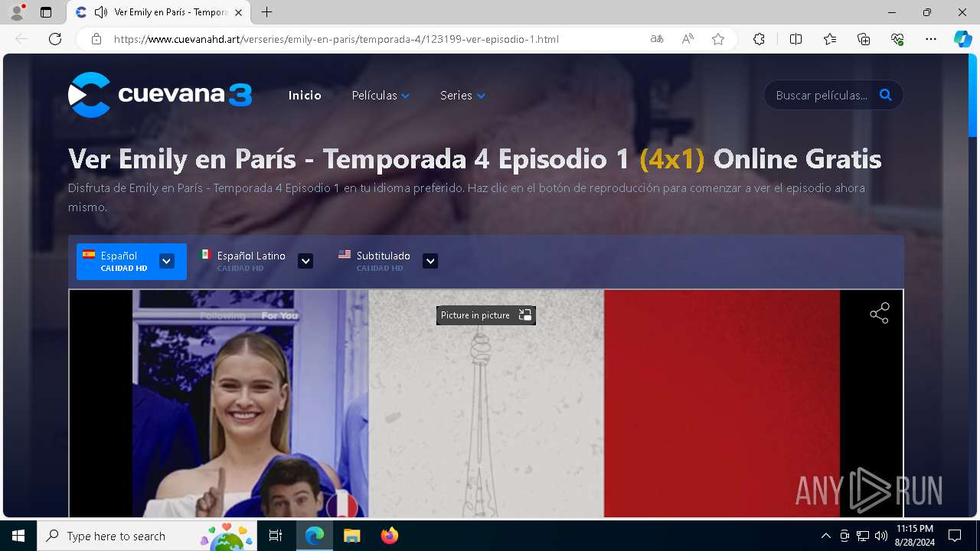This screenshot has height=551, width=980.
Task: Add page to favorites star icon
Action: [718, 39]
